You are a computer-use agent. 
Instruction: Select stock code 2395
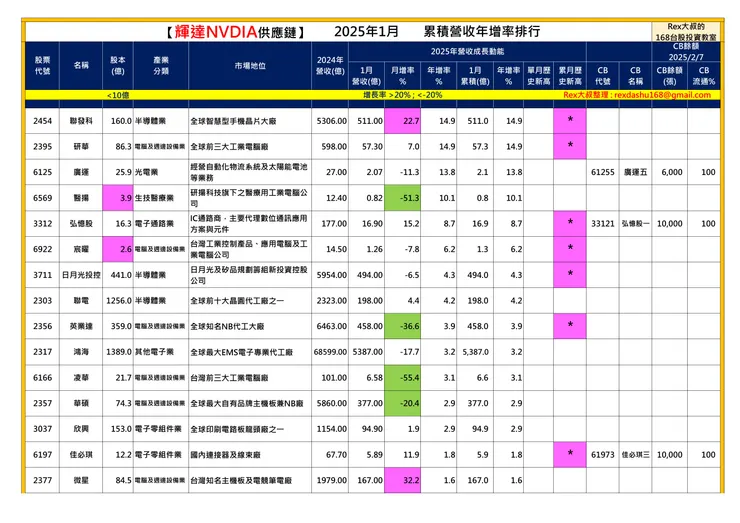tap(42, 146)
